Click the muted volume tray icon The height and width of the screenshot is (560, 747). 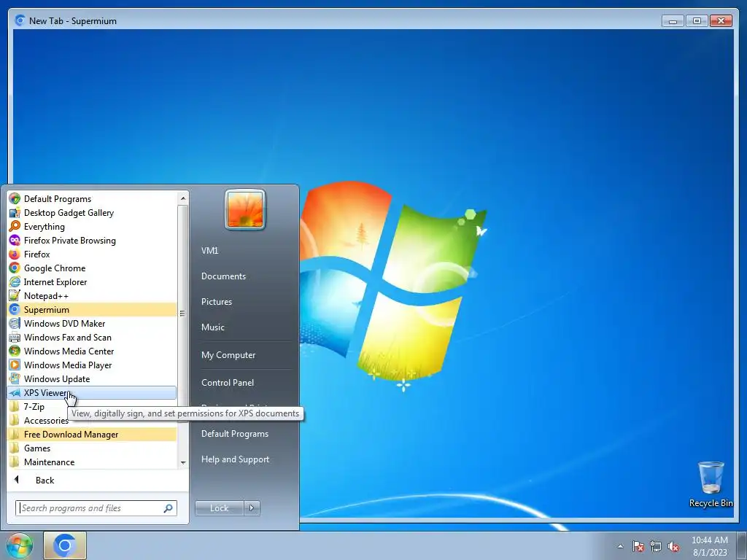click(x=673, y=546)
